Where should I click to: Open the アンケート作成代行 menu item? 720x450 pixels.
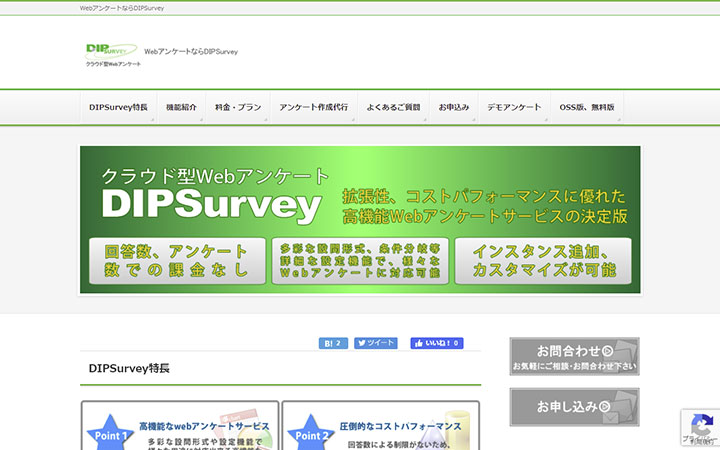click(x=314, y=107)
